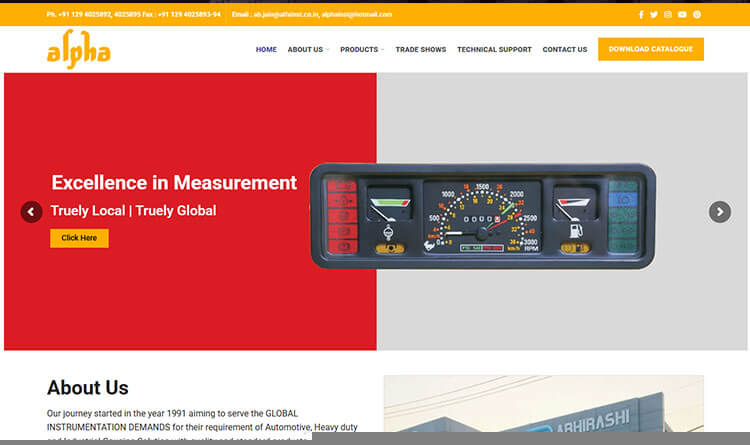The width and height of the screenshot is (750, 445).
Task: Open the CONTACT US page
Action: [564, 49]
